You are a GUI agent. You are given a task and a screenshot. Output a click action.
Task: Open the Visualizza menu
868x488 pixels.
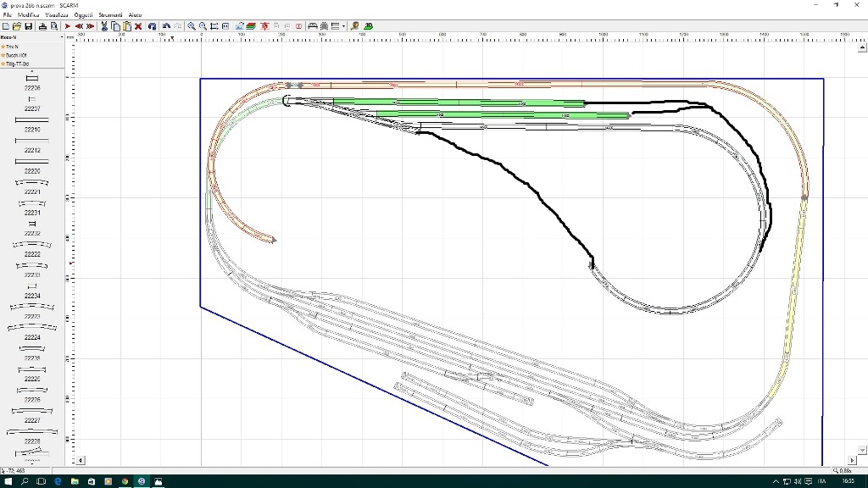click(57, 15)
